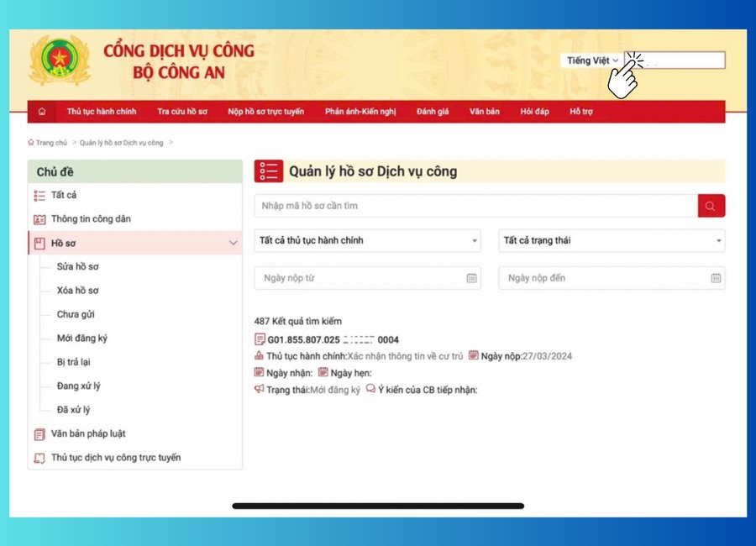The width and height of the screenshot is (756, 546).
Task: Open Văn bản menu item
Action: (485, 112)
